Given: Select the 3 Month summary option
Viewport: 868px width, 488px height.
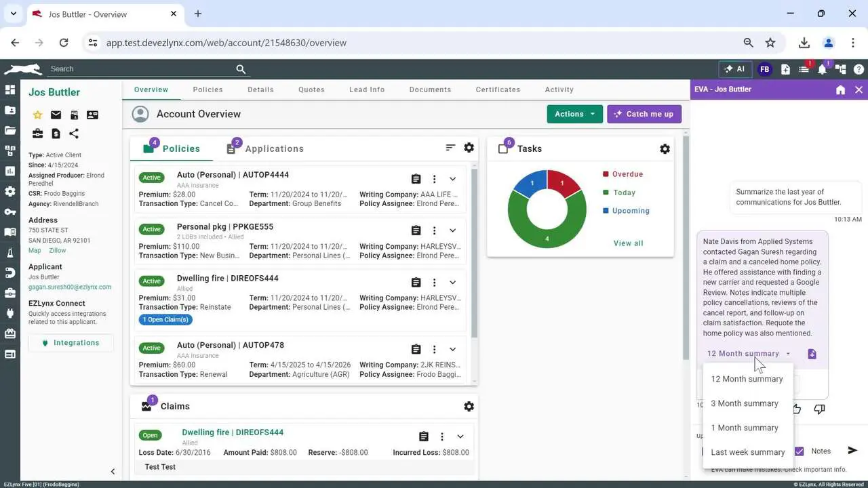Looking at the screenshot, I should click(x=744, y=403).
